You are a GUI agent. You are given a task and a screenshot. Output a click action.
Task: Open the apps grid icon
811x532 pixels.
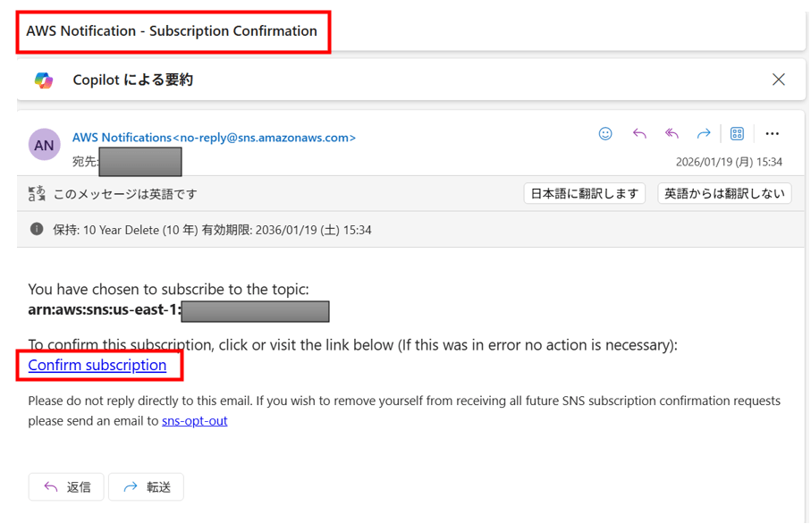click(x=737, y=134)
